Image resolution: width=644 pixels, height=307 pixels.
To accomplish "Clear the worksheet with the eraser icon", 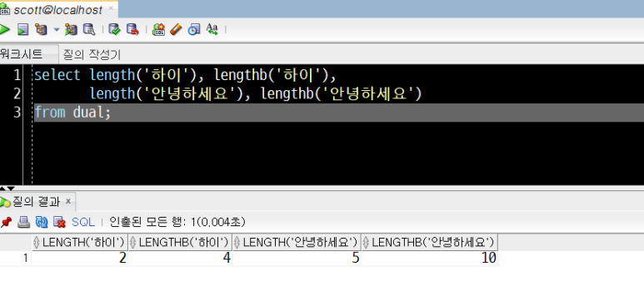I will click(176, 29).
